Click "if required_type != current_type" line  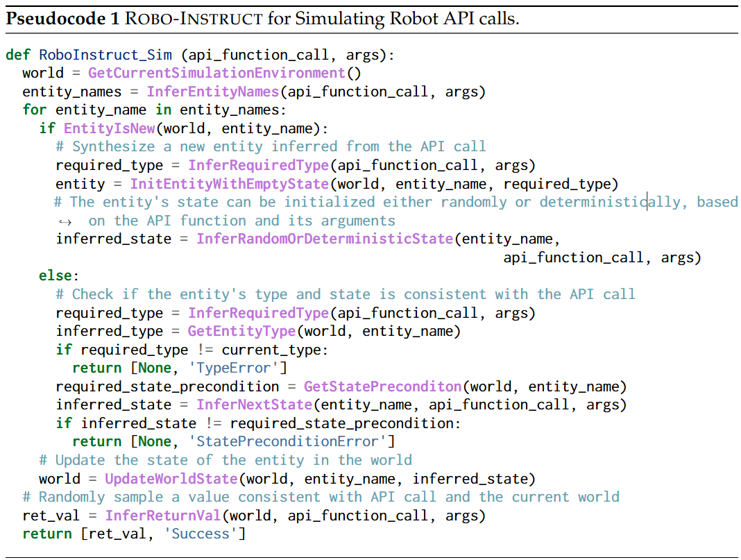(x=192, y=350)
